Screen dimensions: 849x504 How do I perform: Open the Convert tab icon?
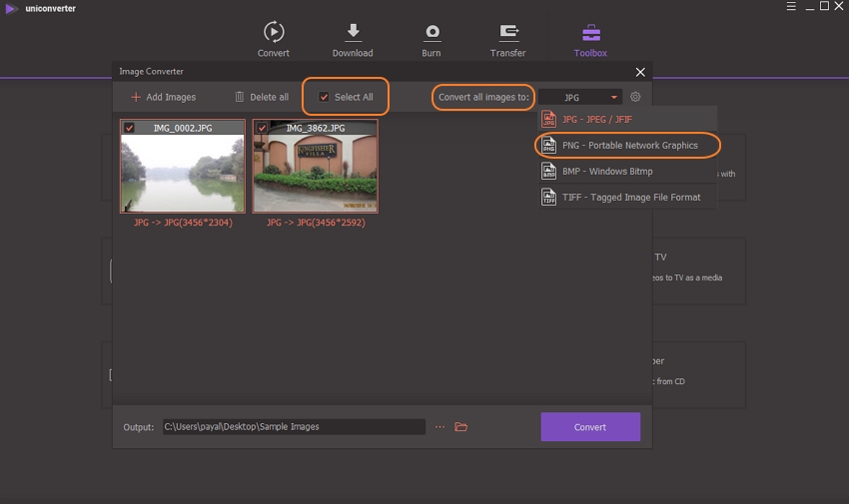273,32
